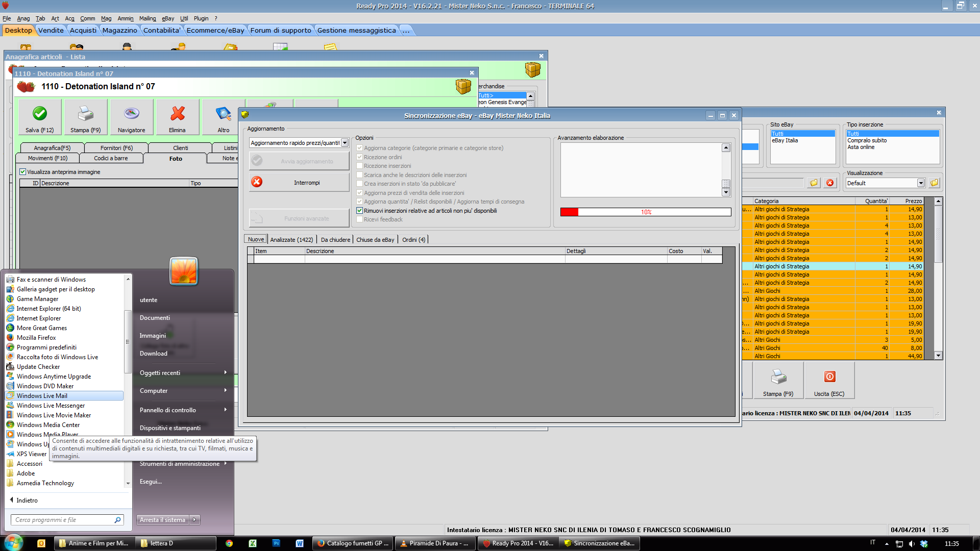Toggle Ricevi feedback checkbox
980x551 pixels.
coord(359,219)
